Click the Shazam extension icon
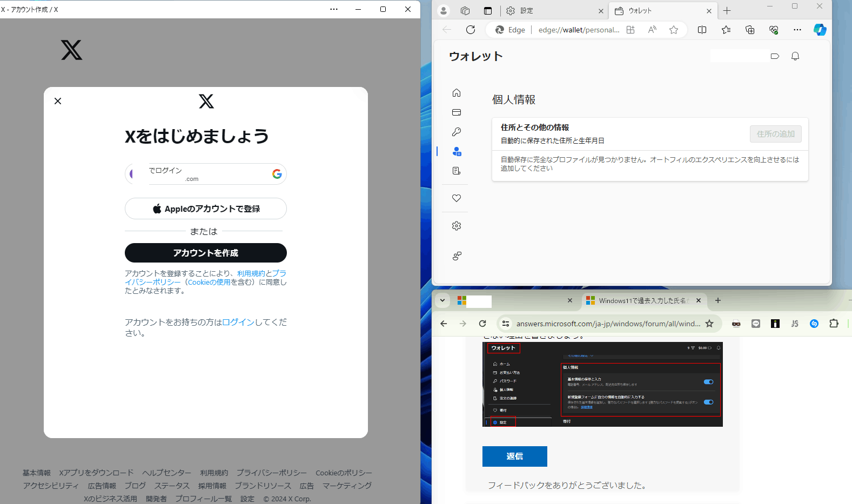This screenshot has height=504, width=852. click(814, 324)
